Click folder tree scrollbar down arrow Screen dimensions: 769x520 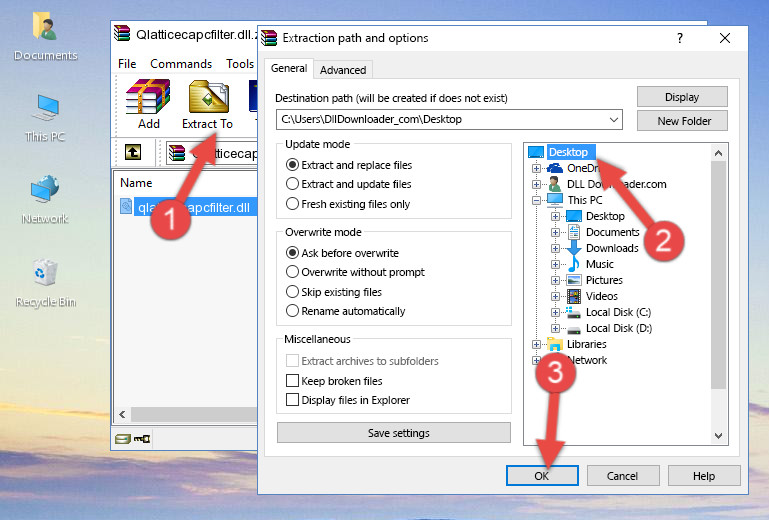(718, 436)
